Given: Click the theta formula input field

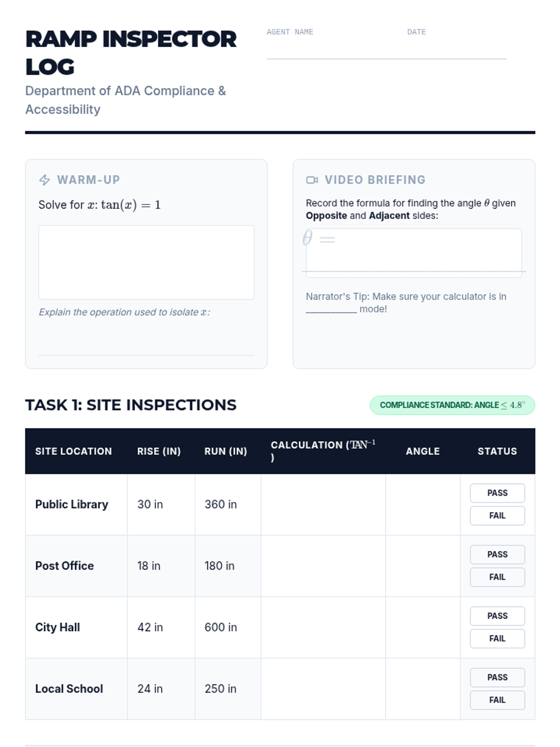Looking at the screenshot, I should click(413, 253).
